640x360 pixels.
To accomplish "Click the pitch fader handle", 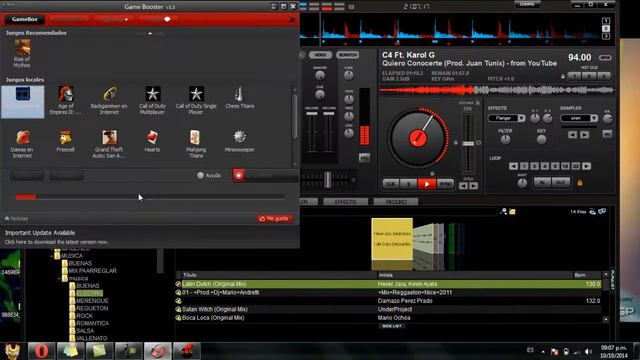I will click(468, 144).
